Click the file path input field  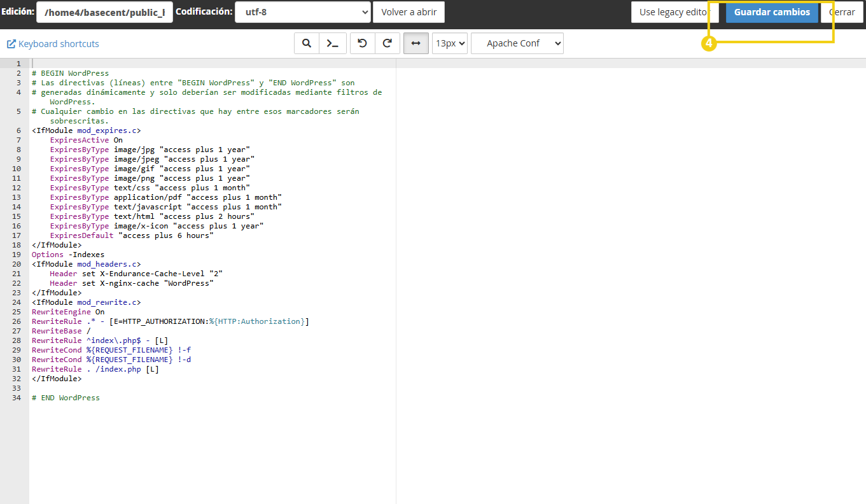[x=104, y=12]
